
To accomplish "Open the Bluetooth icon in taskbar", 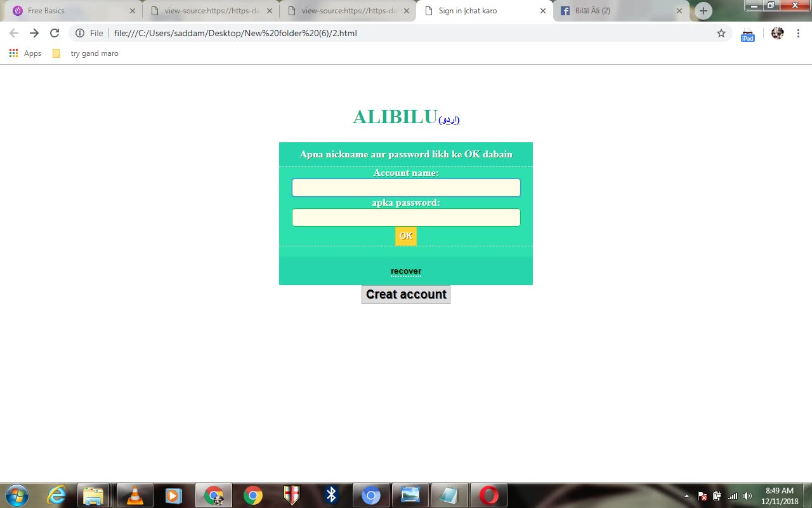I will (x=331, y=495).
